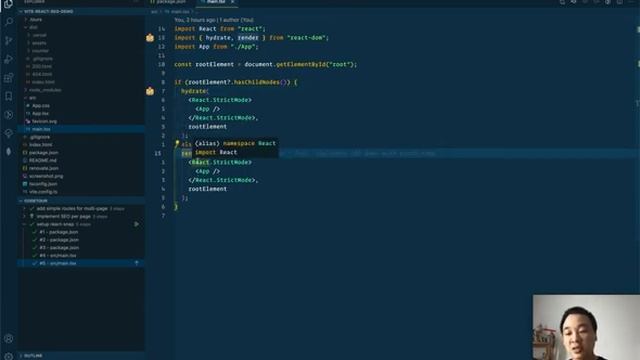This screenshot has height=360, width=640.
Task: Click the lightbulb beside the else line
Action: pos(177,143)
